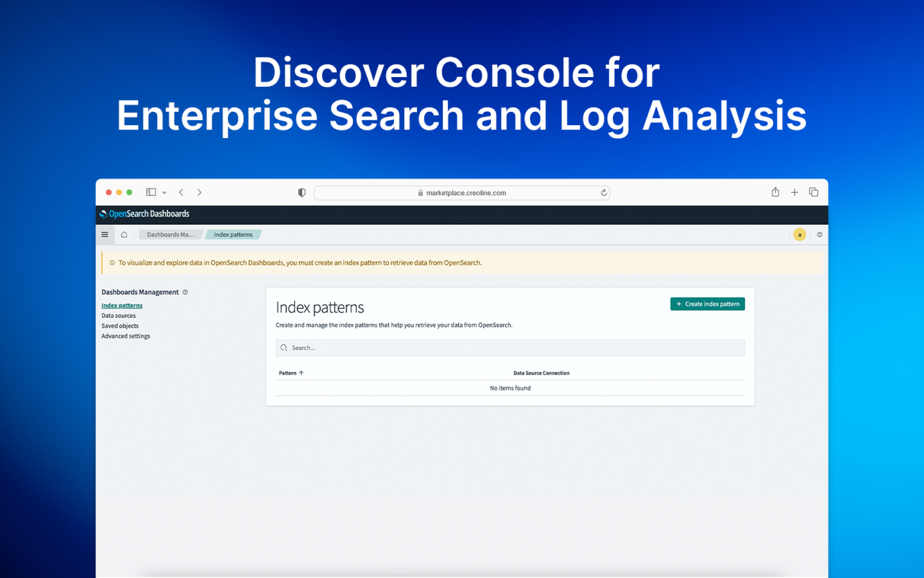This screenshot has height=578, width=924.
Task: Sort by Pattern column header
Action: coord(291,373)
